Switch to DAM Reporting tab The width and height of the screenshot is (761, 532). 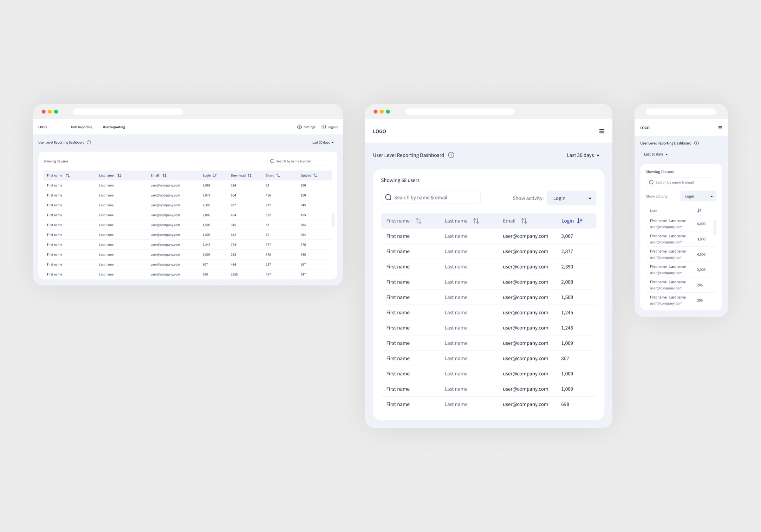(81, 127)
